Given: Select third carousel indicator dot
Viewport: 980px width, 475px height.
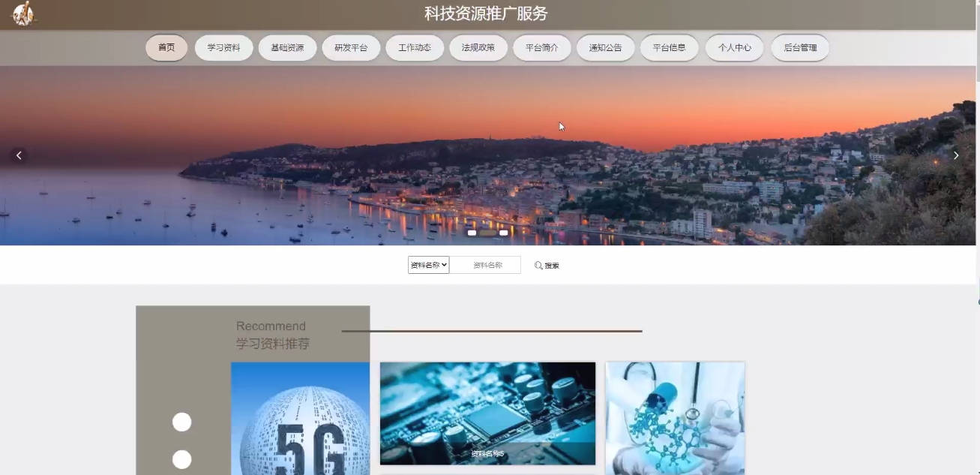Looking at the screenshot, I should pos(504,233).
